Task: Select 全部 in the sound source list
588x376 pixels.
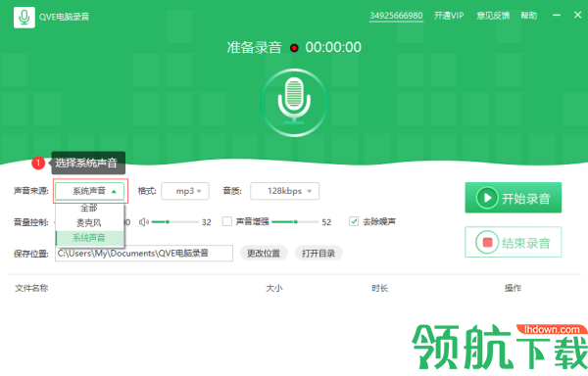Action: point(89,208)
